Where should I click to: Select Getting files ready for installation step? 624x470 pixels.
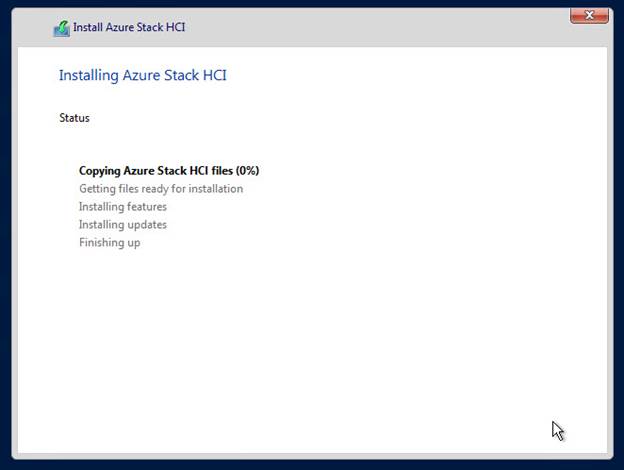tap(161, 189)
